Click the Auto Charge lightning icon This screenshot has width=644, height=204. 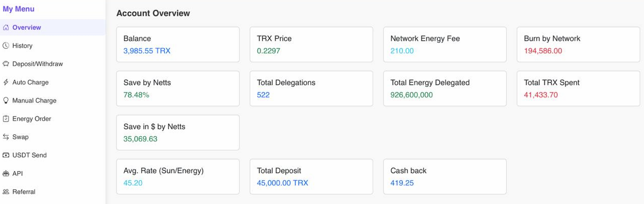point(6,82)
